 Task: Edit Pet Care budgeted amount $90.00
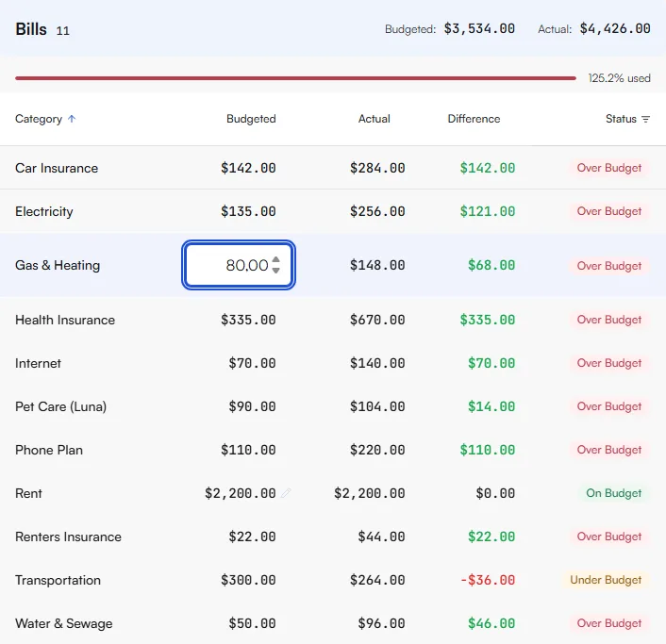pos(252,406)
